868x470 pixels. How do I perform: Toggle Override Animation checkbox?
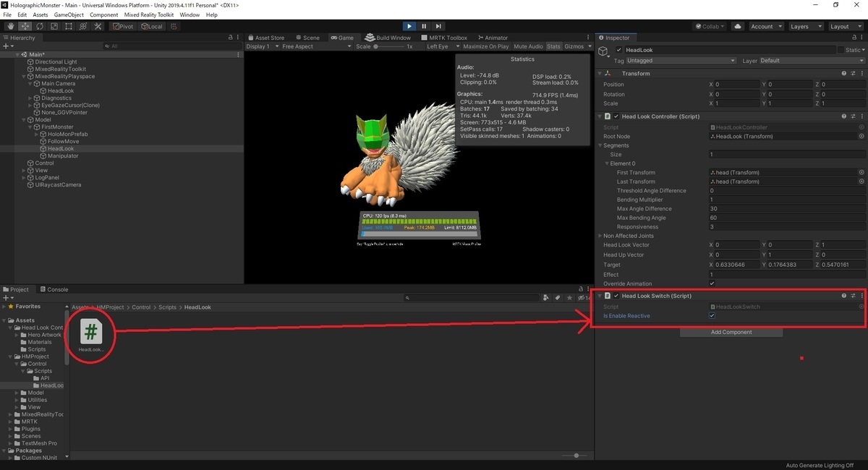(712, 283)
